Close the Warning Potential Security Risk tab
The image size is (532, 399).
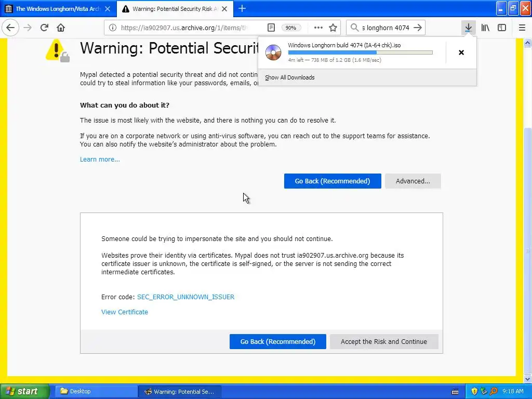tap(224, 9)
